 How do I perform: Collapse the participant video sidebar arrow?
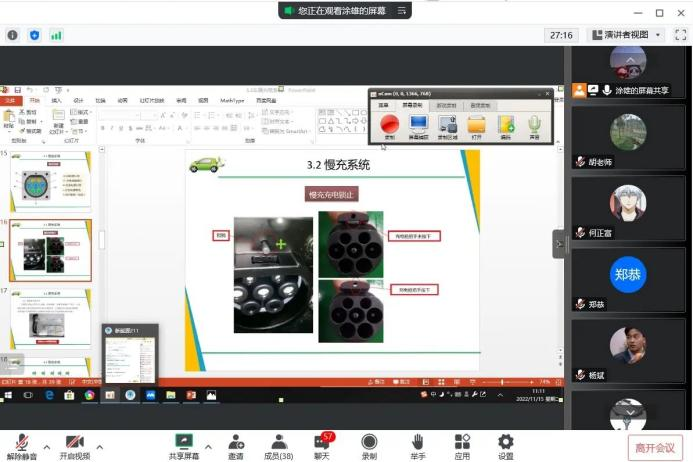click(559, 243)
